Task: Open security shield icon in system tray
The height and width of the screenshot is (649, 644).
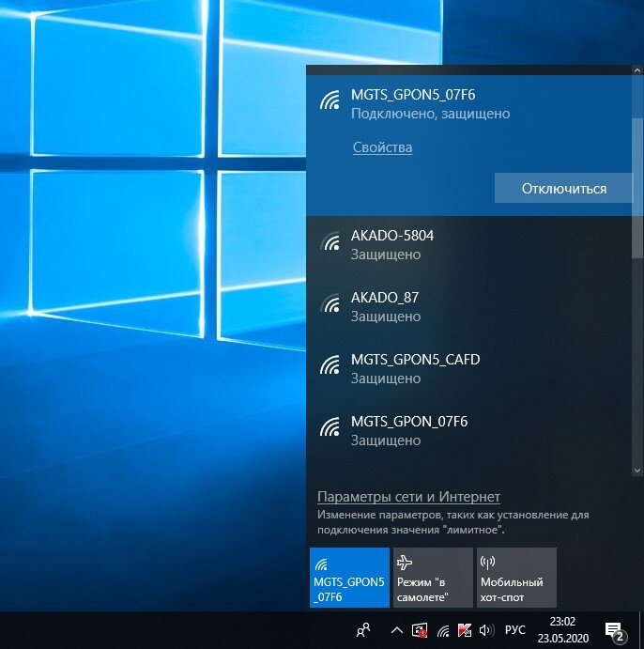Action: 420,630
